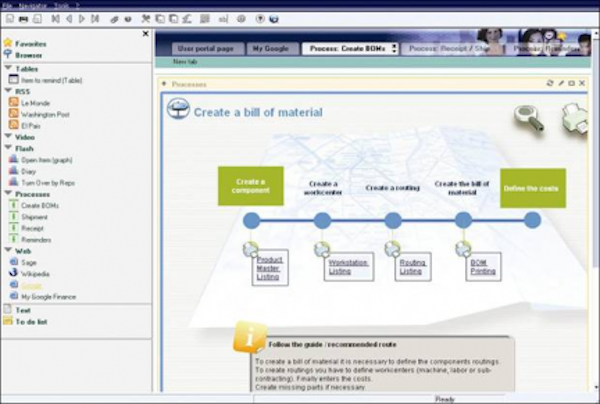Open the Tools menu
This screenshot has height=404, width=600.
pyautogui.click(x=61, y=5)
